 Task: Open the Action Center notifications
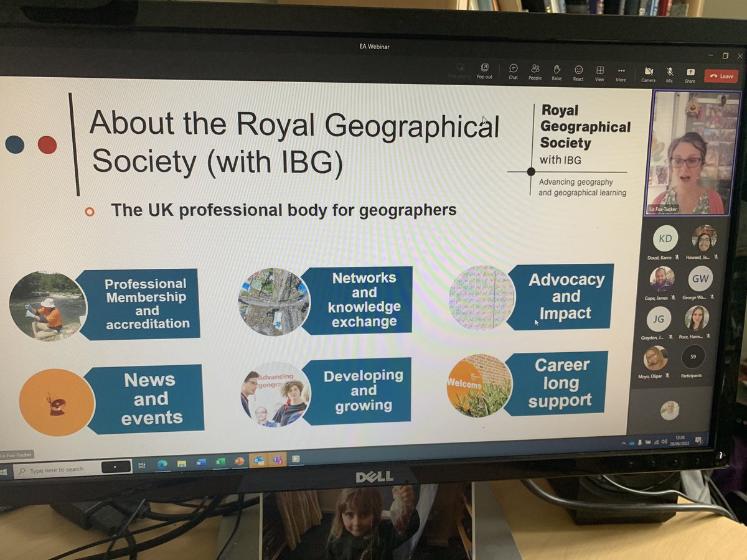tap(699, 441)
